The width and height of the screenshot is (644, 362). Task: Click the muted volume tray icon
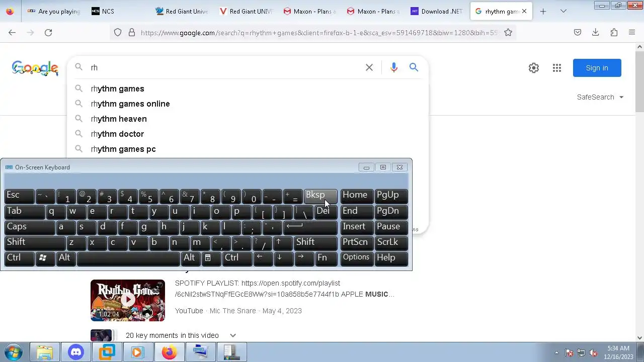[594, 352]
